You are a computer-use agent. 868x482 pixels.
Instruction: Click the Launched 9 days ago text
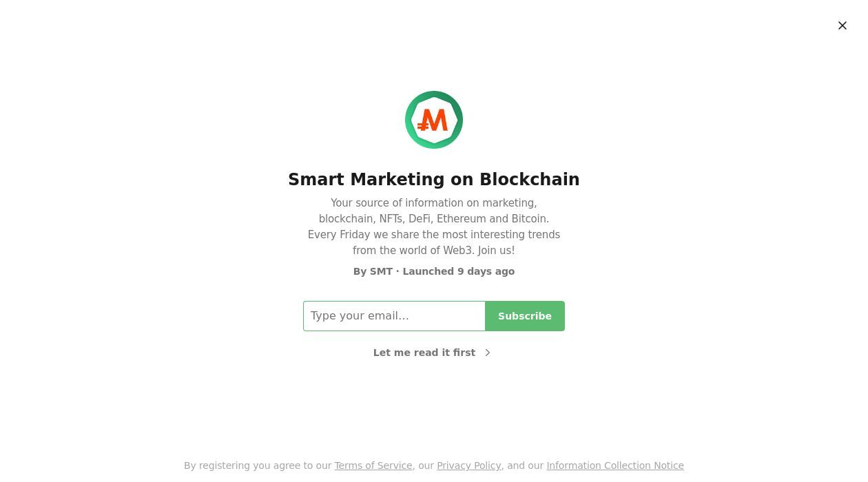click(x=458, y=271)
